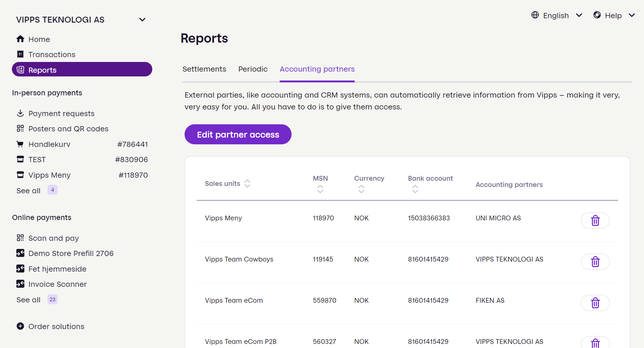Click the Edit partner access button
644x348 pixels.
tap(238, 134)
